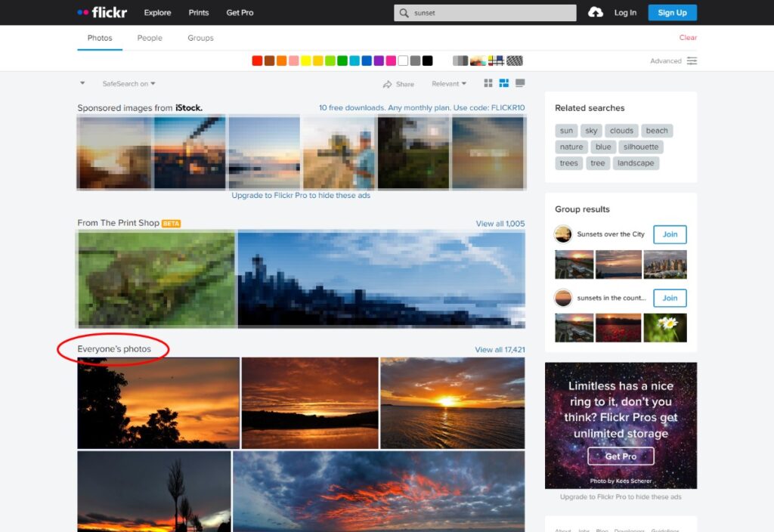Open the Relevant sort dropdown
Screen dimensions: 774x532
[449, 84]
